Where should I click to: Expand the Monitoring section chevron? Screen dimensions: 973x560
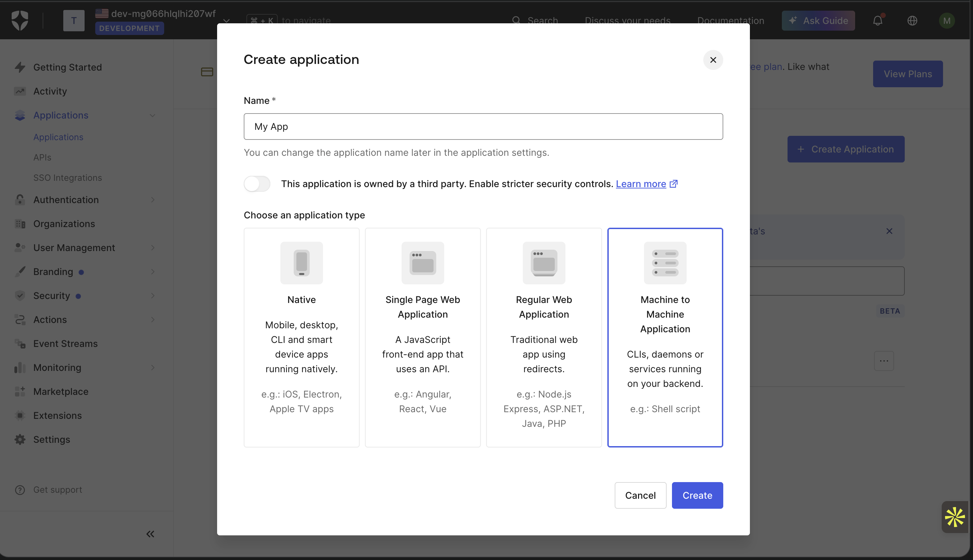[x=153, y=367]
